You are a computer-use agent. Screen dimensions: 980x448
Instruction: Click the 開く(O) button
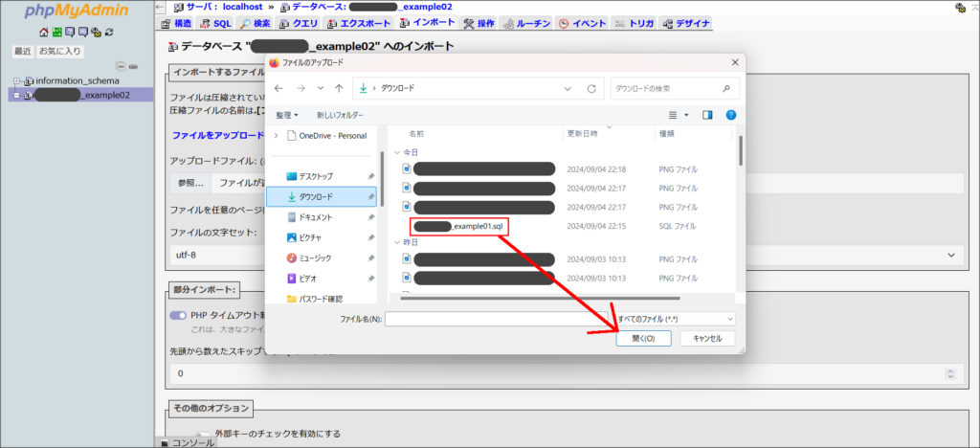point(643,338)
